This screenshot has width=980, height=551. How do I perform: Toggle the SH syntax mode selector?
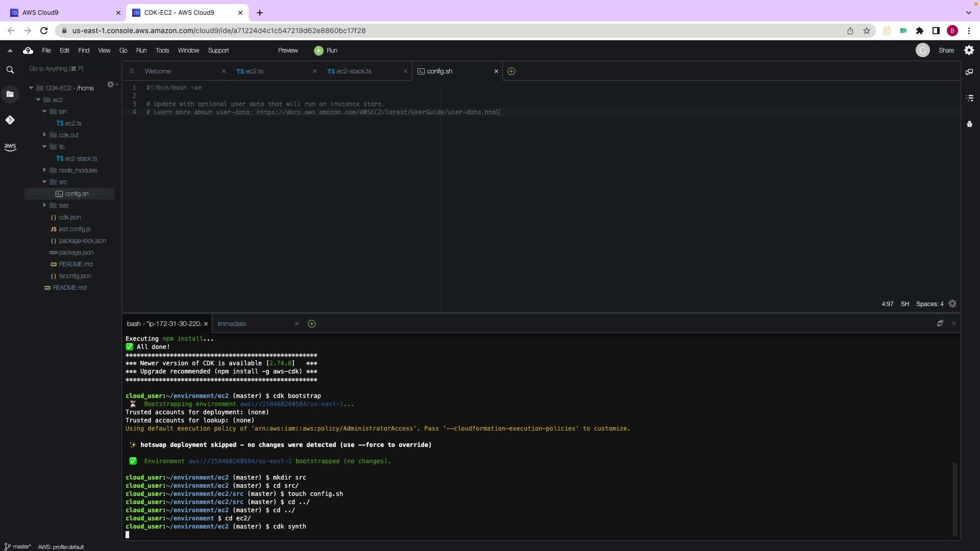(x=904, y=304)
